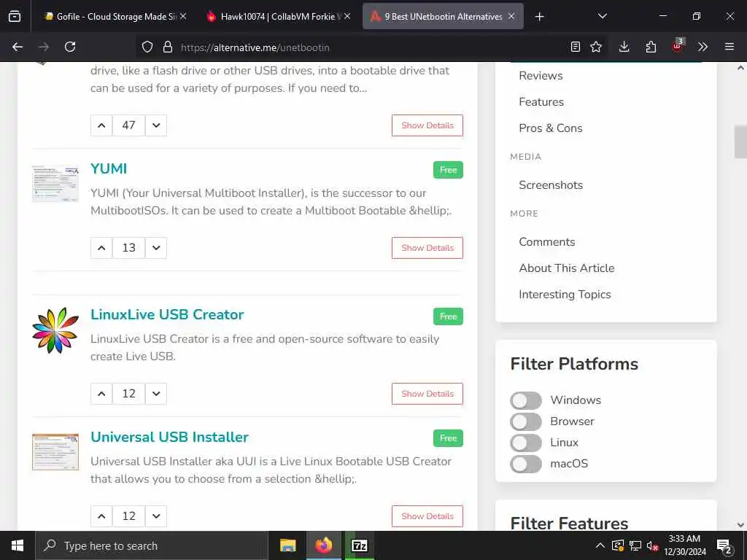Show hidden system tray icons

(600, 545)
